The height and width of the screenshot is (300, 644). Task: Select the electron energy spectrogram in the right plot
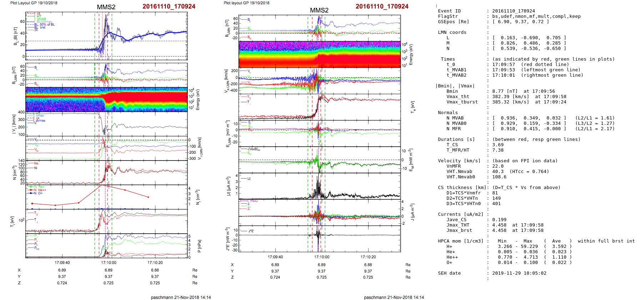click(x=320, y=54)
